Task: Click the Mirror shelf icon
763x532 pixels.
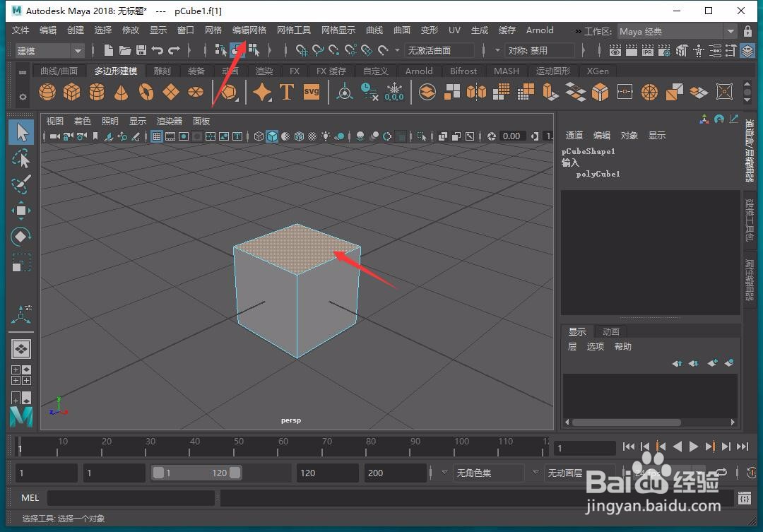Action: point(476,92)
